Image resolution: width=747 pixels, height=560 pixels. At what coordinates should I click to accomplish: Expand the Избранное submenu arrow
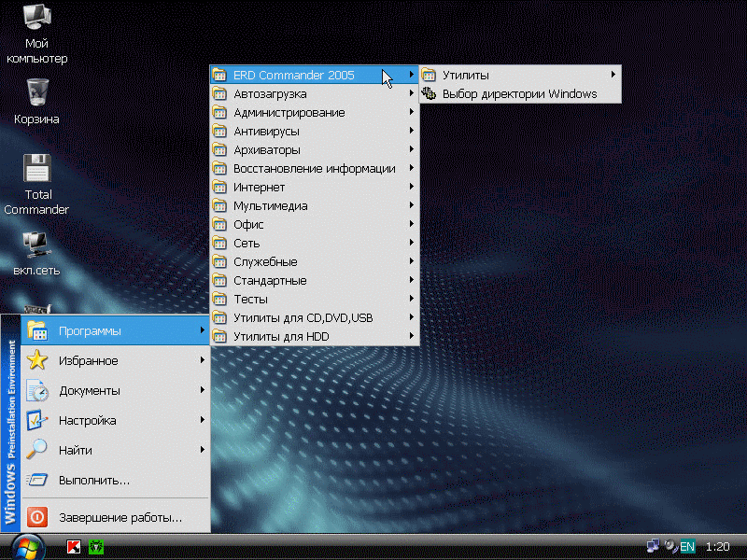point(203,360)
